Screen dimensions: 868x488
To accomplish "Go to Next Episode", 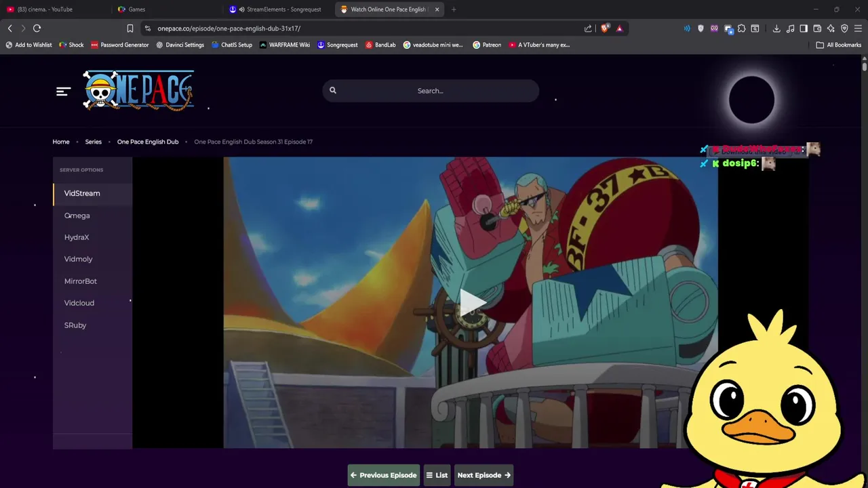I will click(484, 475).
